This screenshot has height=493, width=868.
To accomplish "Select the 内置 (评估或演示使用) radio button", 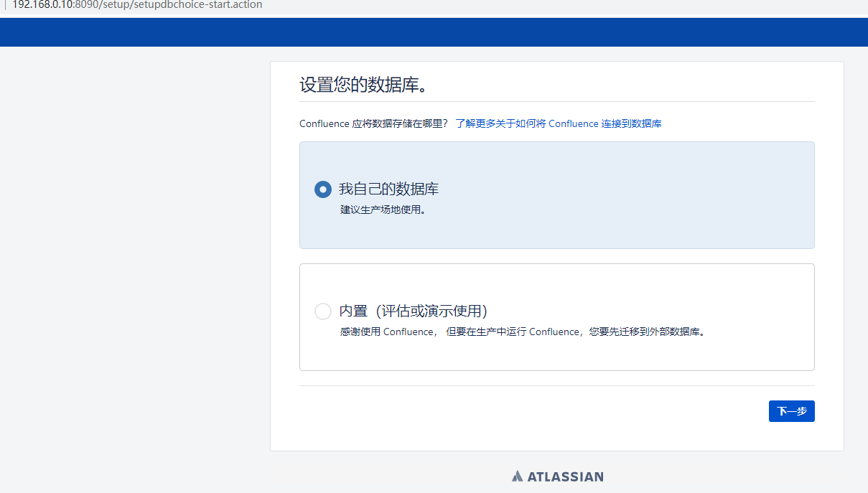I will click(323, 311).
